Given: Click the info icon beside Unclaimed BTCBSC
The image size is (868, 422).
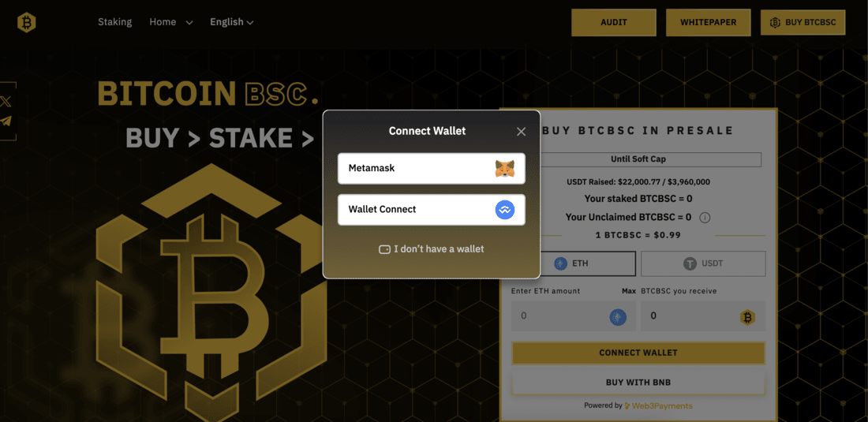Looking at the screenshot, I should [x=705, y=218].
